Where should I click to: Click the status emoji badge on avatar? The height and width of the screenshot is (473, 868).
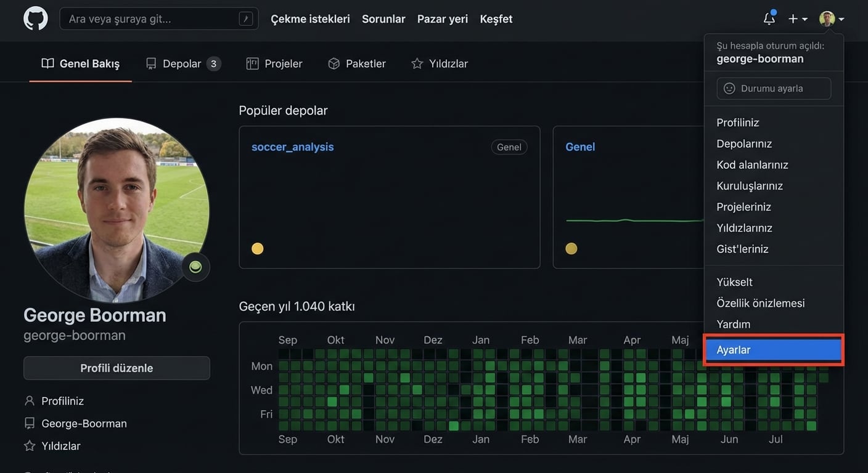[195, 267]
